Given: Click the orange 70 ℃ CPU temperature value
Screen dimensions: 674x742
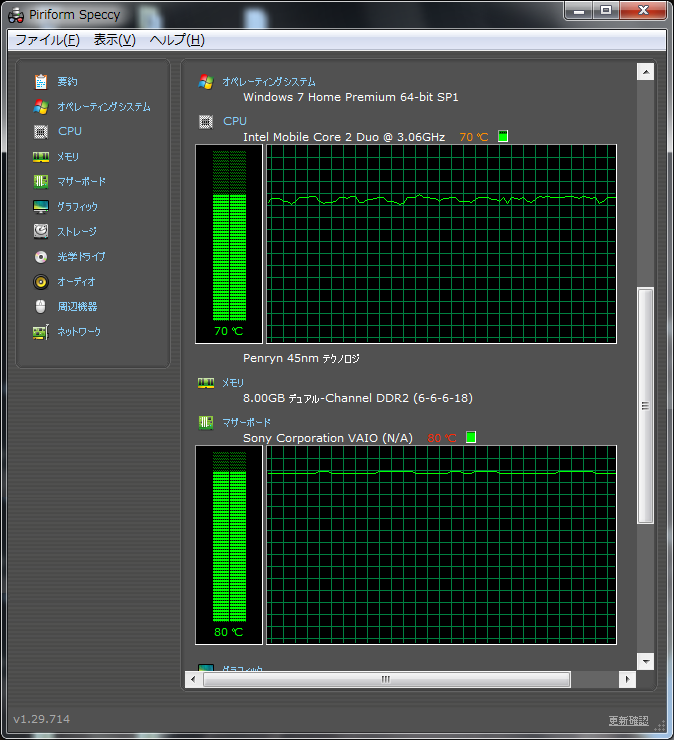Looking at the screenshot, I should click(x=474, y=137).
